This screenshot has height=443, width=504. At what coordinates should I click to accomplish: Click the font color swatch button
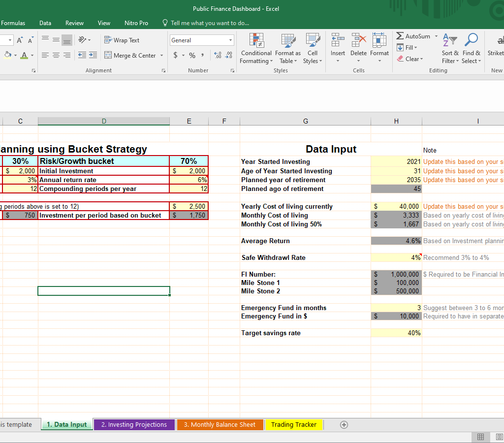point(25,56)
